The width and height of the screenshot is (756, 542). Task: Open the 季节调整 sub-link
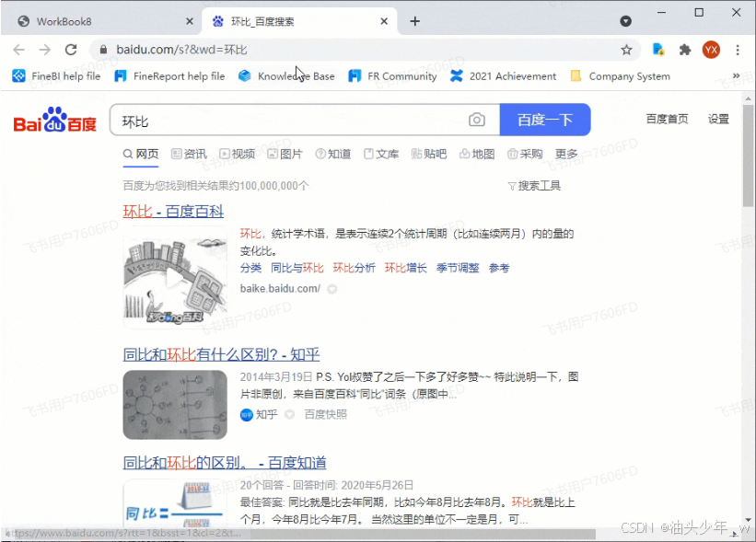(458, 268)
